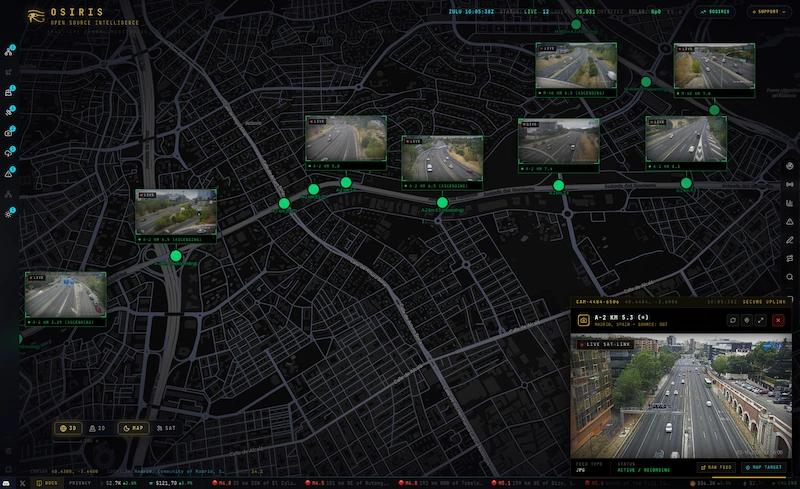Viewport: 800px width, 489px height.
Task: Click green marker below A-2 KM 7.4 thumbnail
Action: point(559,185)
